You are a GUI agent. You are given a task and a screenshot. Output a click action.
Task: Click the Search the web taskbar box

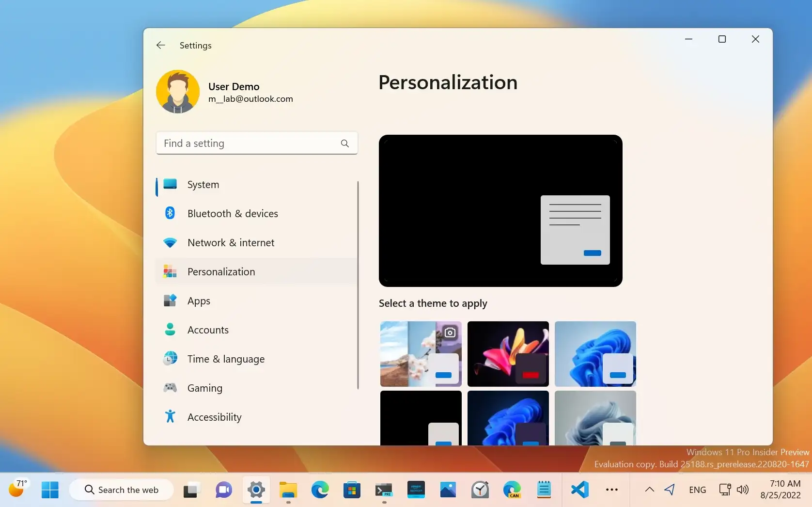coord(122,490)
